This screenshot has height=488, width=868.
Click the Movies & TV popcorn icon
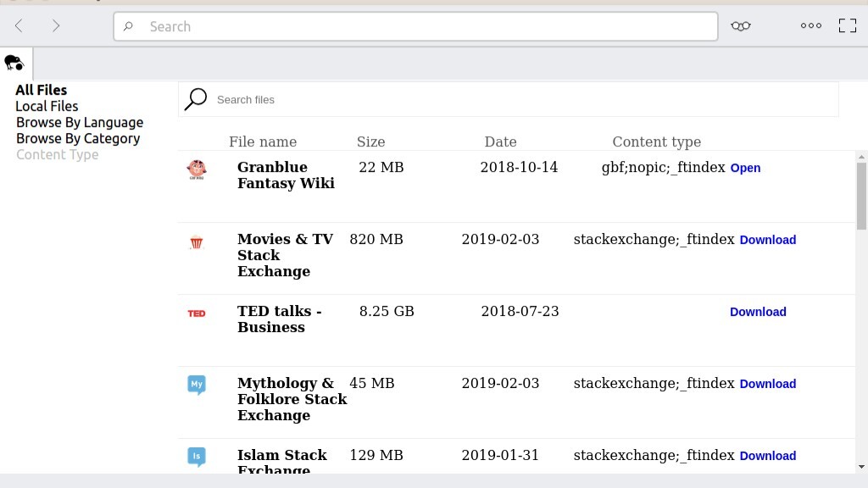(197, 242)
